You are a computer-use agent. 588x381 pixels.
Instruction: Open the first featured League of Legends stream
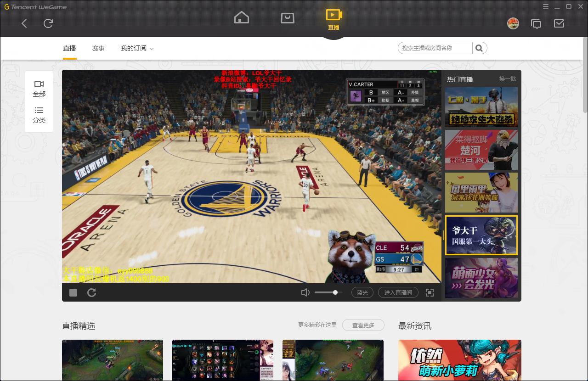click(x=113, y=360)
